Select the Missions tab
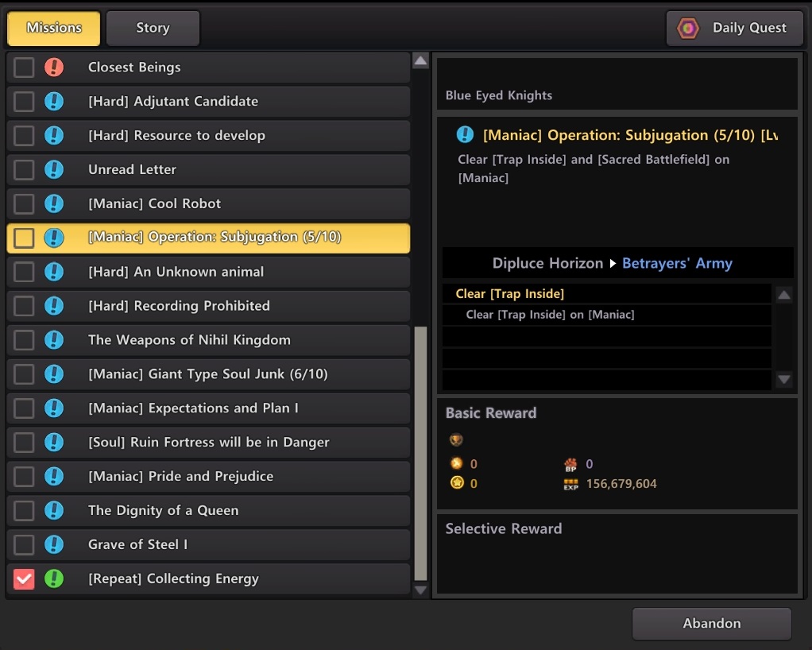Screen dimensions: 812x650 (54, 29)
